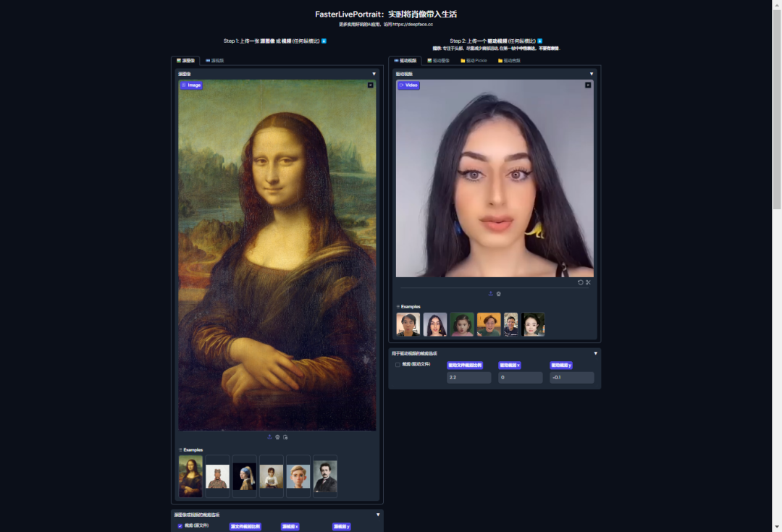This screenshot has width=782, height=532.
Task: Click the 源文件裁剪比例 label
Action: (245, 526)
